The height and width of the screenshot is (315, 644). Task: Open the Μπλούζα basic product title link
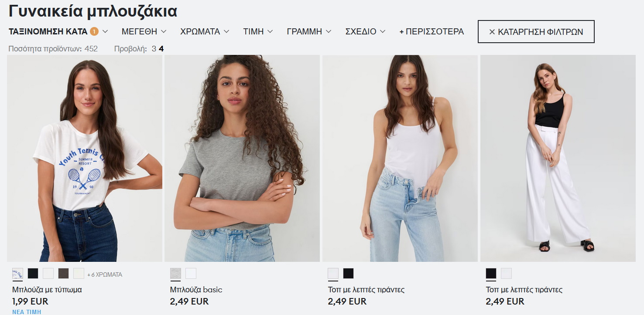coord(196,290)
